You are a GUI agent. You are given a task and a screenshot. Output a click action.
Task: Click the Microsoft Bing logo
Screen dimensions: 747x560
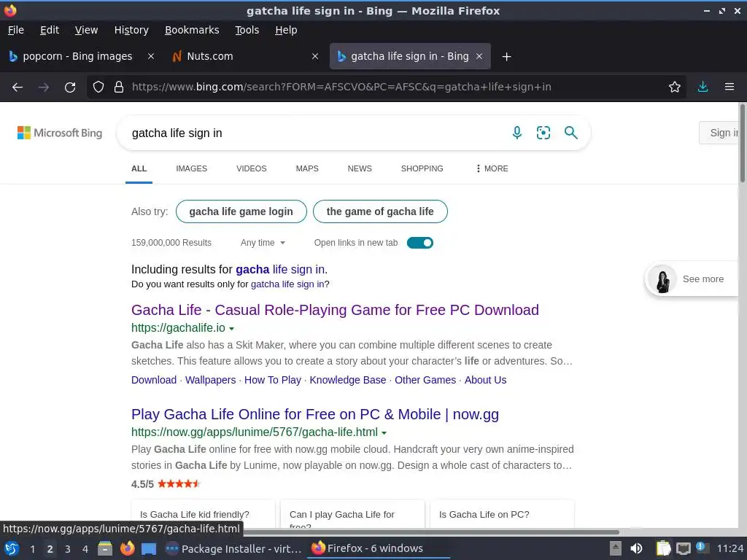60,133
